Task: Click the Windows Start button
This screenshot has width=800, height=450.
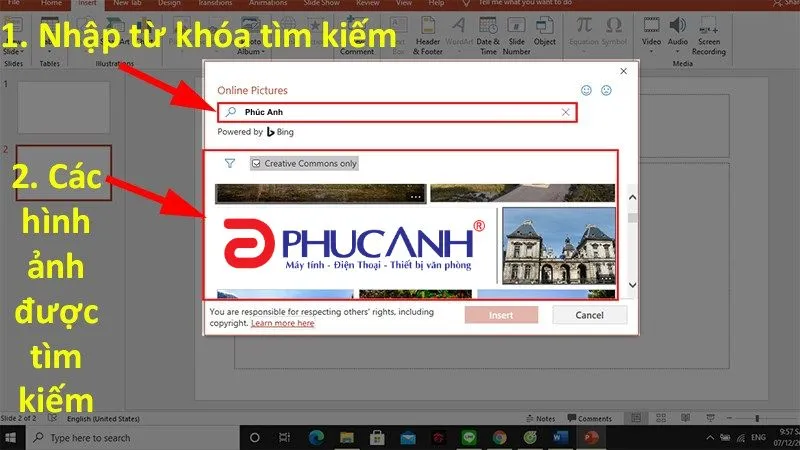Action: click(10, 438)
